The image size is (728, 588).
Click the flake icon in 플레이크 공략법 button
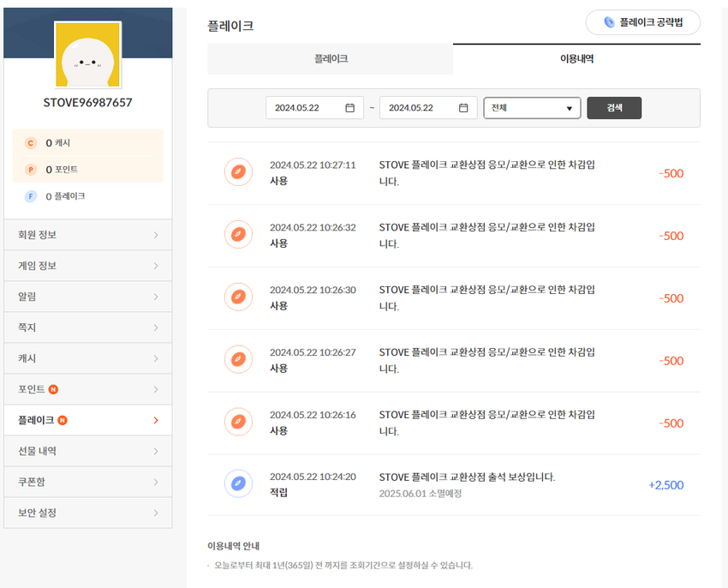point(609,22)
